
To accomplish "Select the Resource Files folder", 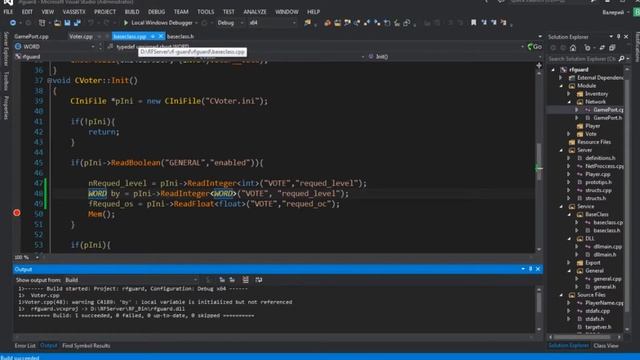I will click(594, 142).
